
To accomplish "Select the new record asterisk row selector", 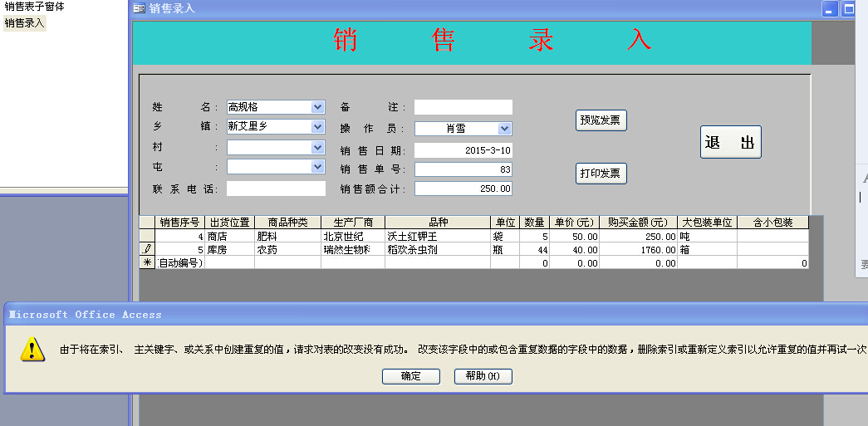I will click(x=147, y=262).
